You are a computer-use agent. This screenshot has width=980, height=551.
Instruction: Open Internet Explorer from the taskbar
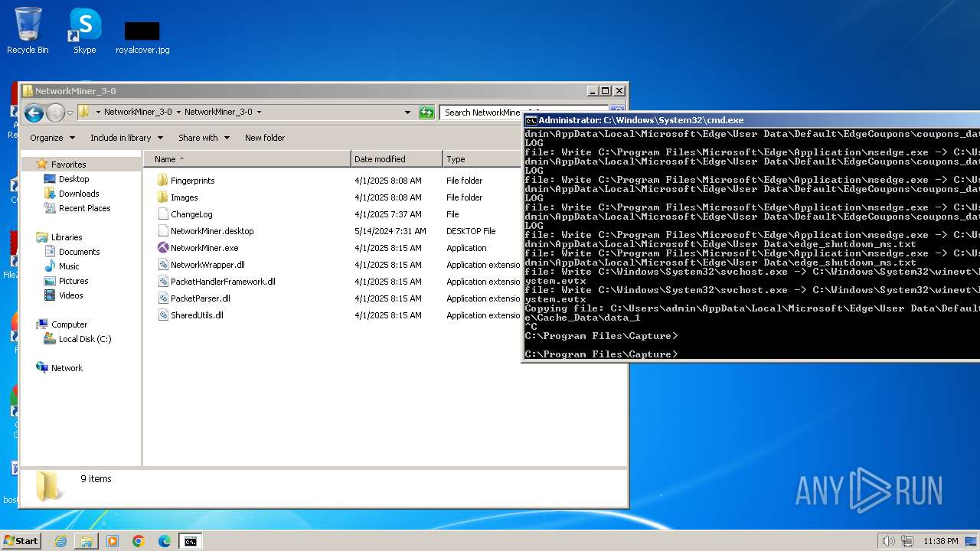(x=60, y=541)
